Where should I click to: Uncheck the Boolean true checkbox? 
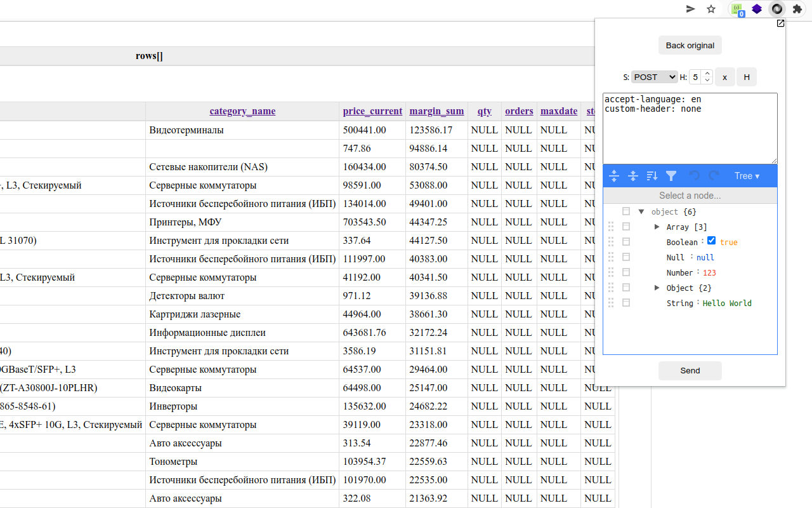click(x=711, y=241)
